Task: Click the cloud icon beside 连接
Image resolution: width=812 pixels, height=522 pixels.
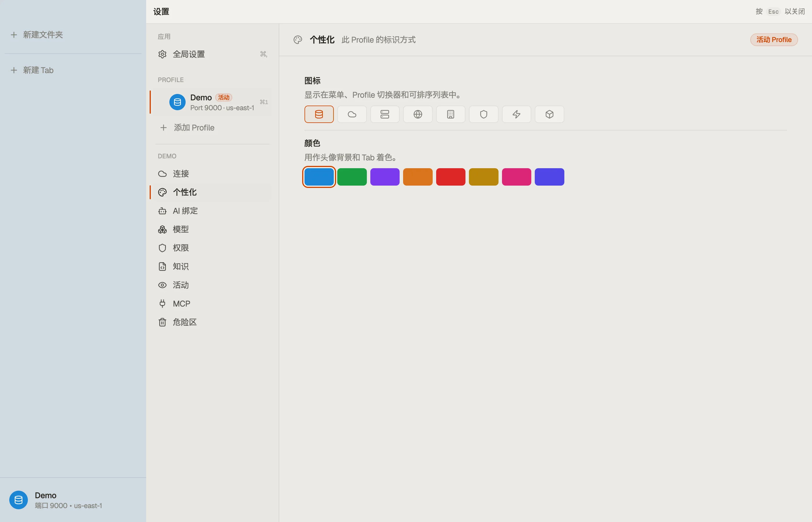Action: click(x=162, y=174)
